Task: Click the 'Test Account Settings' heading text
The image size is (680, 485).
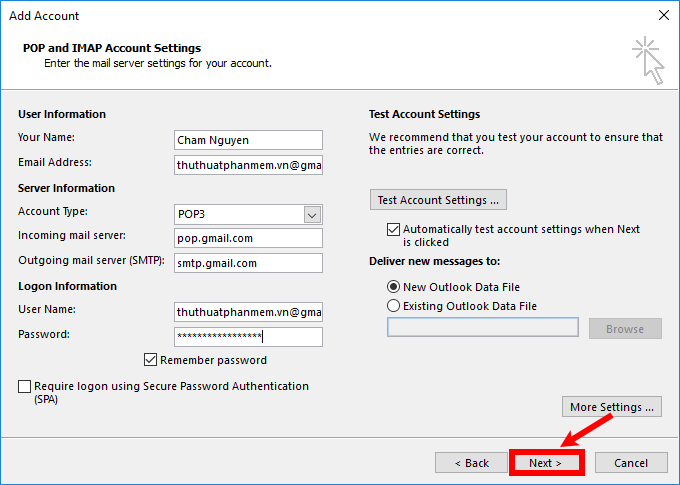Action: 424,114
